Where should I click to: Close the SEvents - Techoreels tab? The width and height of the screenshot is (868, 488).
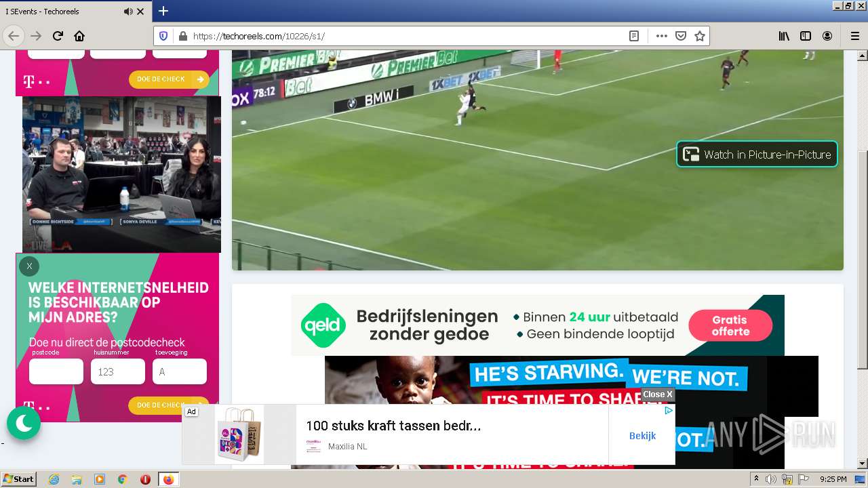point(140,12)
